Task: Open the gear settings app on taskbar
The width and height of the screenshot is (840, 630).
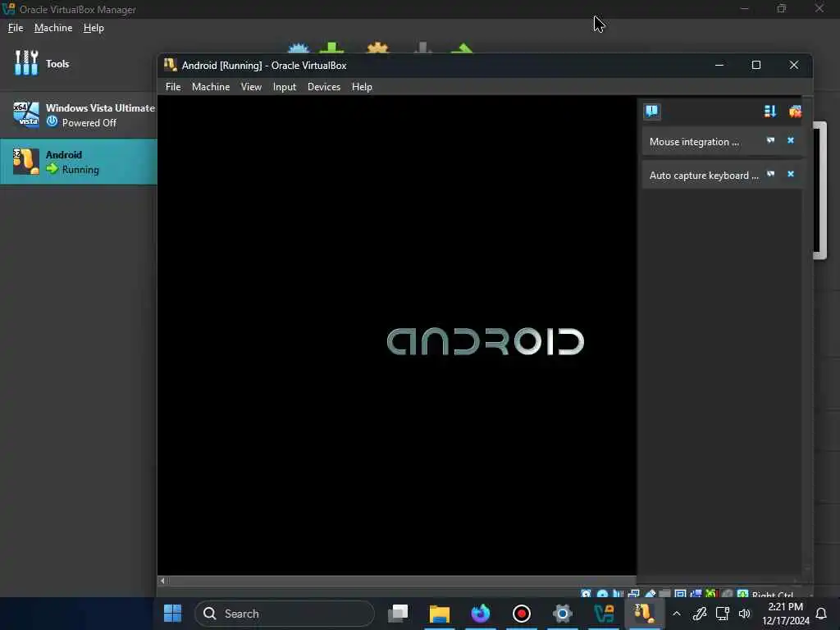Action: [563, 614]
